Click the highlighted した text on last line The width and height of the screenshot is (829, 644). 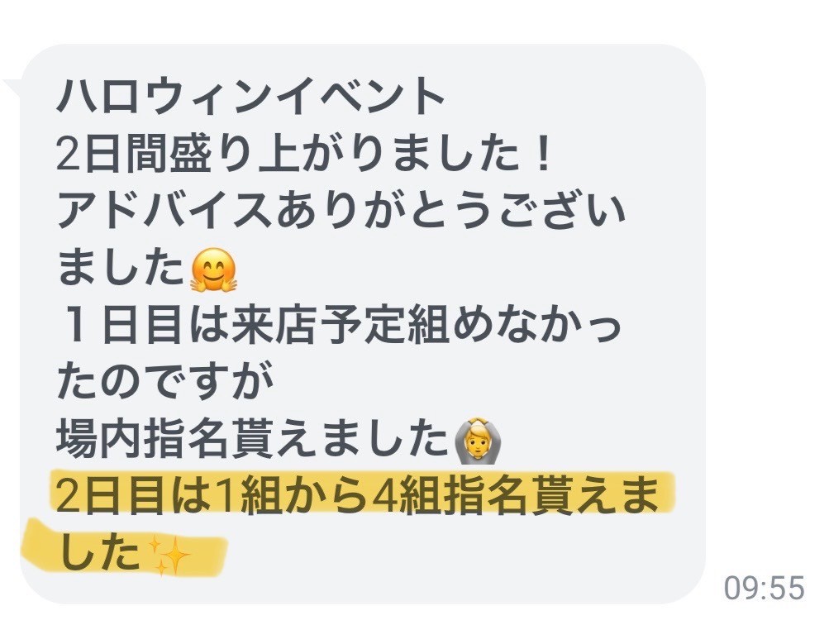point(100,555)
